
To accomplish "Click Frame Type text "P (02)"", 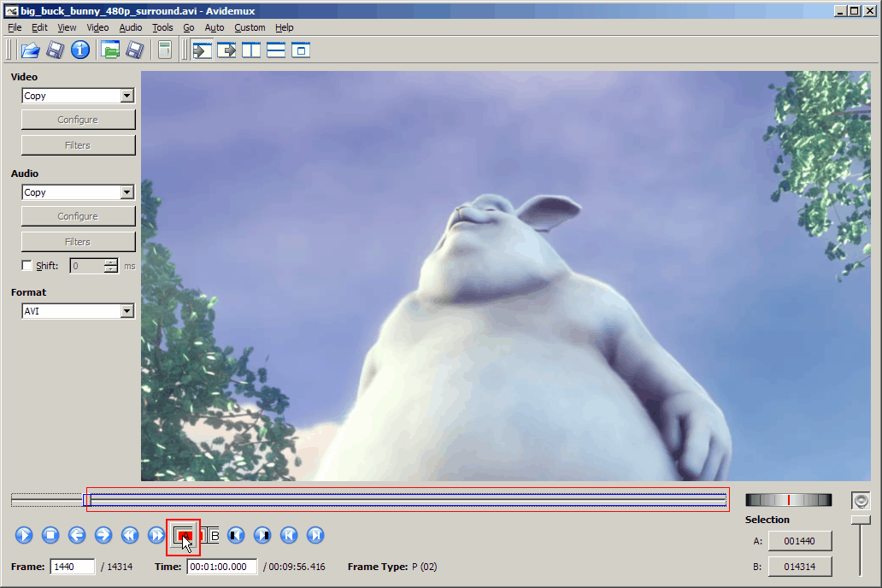I will click(424, 567).
